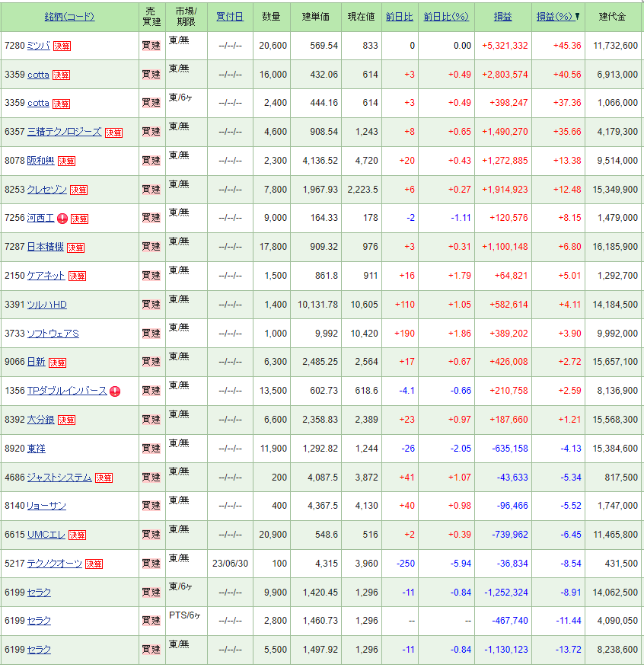Sort by the 前日比 header link
Screen dimensions: 644x671
[400, 17]
